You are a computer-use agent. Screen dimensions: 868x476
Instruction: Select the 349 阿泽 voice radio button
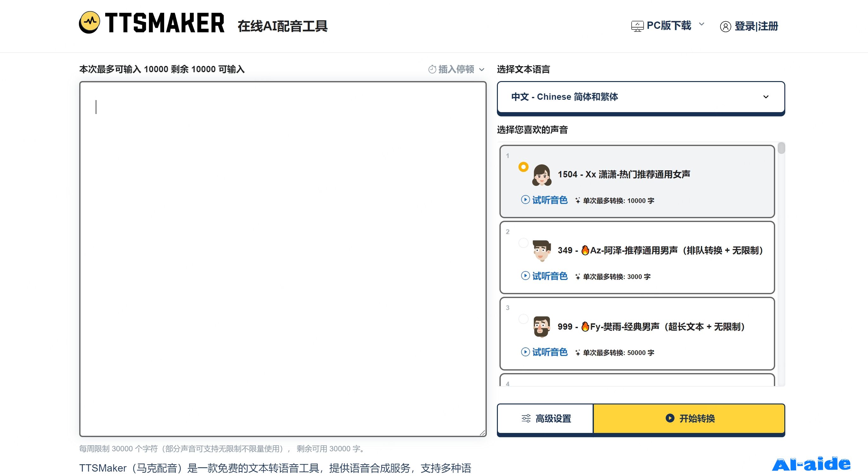pos(523,243)
